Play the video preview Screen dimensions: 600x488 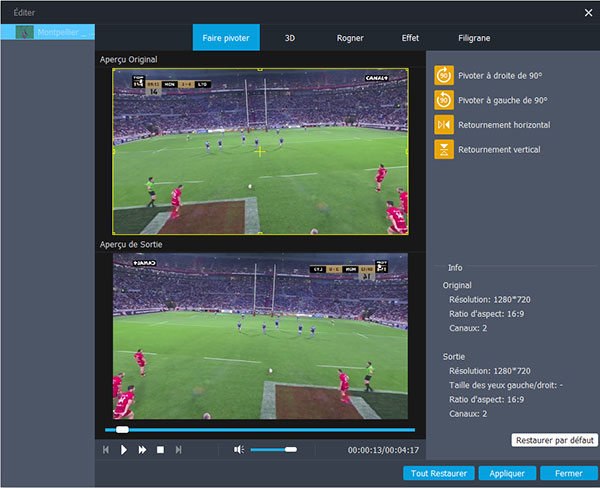click(x=124, y=450)
